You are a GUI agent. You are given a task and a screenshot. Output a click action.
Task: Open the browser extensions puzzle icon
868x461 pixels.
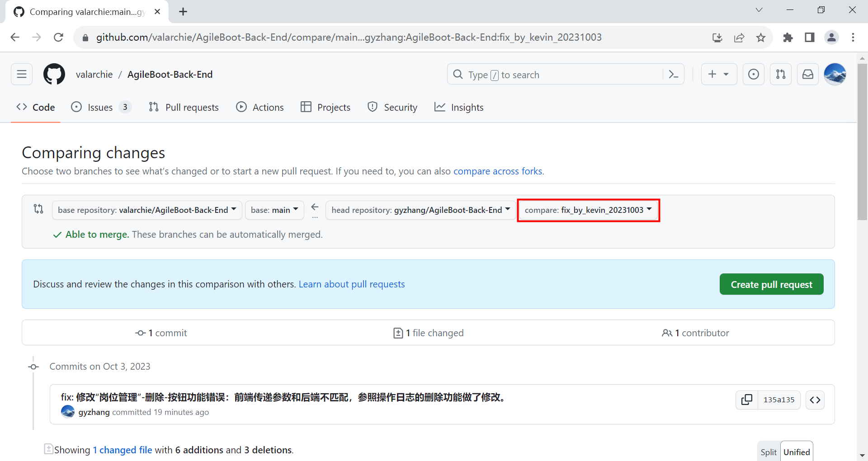(788, 38)
